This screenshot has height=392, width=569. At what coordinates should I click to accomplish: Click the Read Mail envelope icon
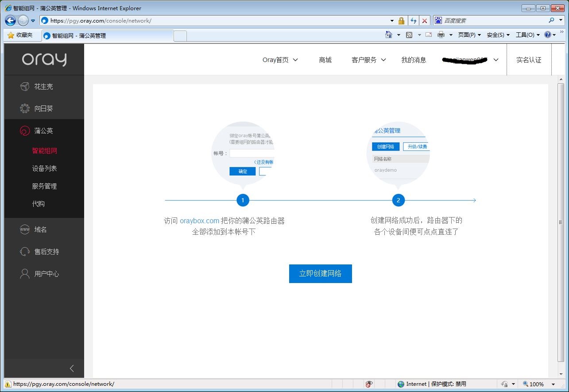pyautogui.click(x=429, y=35)
